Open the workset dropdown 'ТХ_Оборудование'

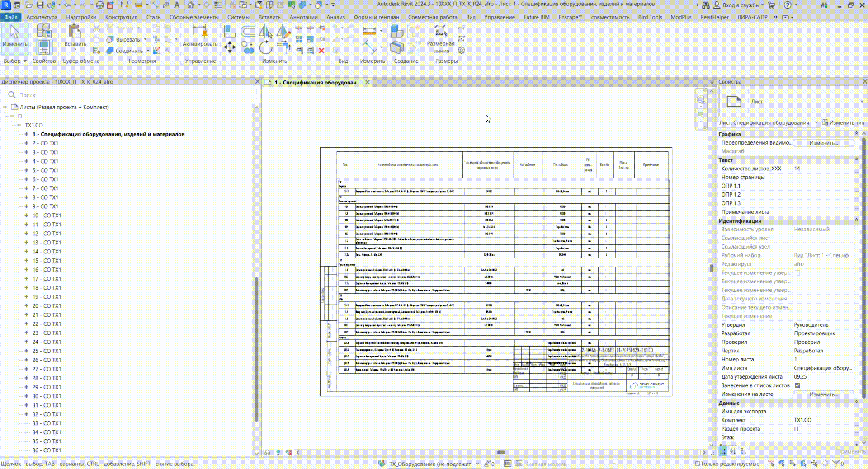(477, 464)
